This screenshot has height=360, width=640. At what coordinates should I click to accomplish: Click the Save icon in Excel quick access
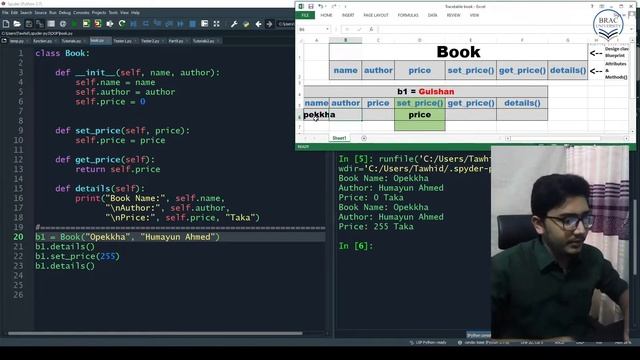[x=311, y=7]
